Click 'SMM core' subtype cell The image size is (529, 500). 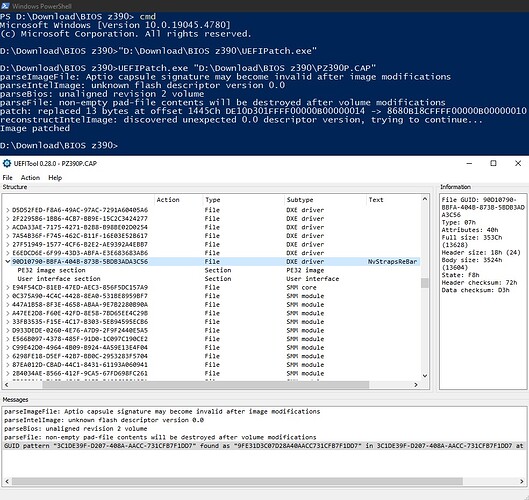pyautogui.click(x=301, y=287)
